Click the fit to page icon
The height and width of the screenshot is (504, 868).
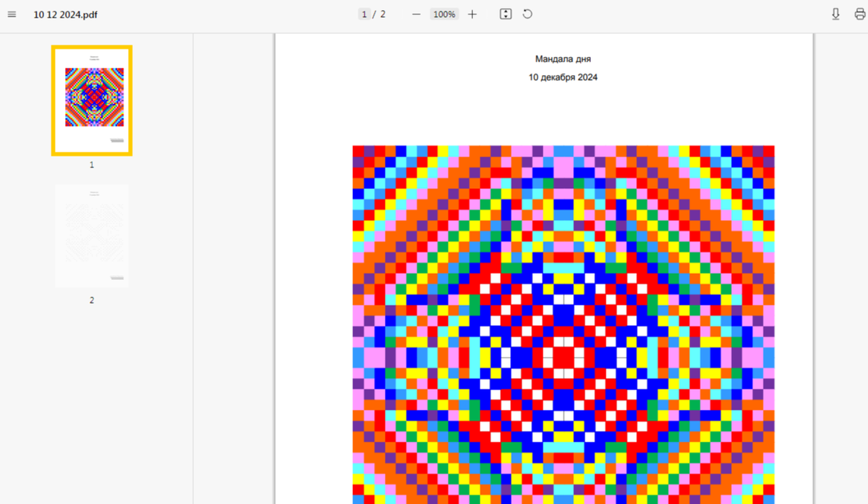click(506, 14)
